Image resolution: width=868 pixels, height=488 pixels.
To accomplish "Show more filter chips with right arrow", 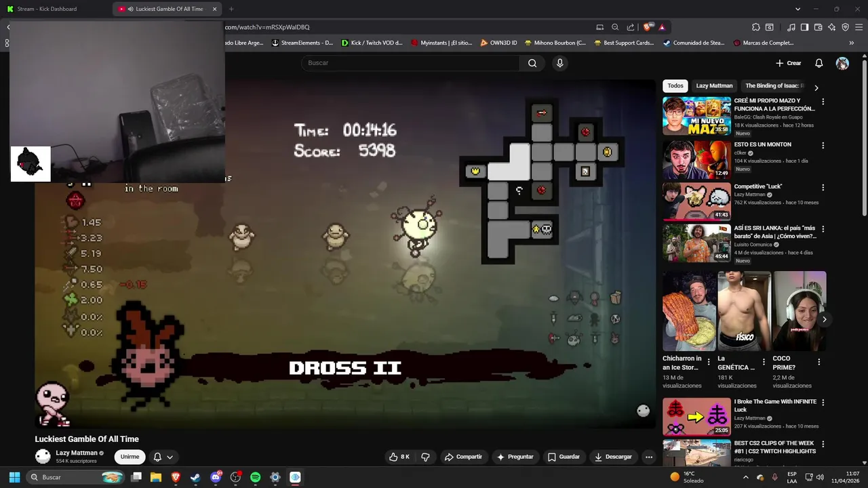I will (x=816, y=87).
